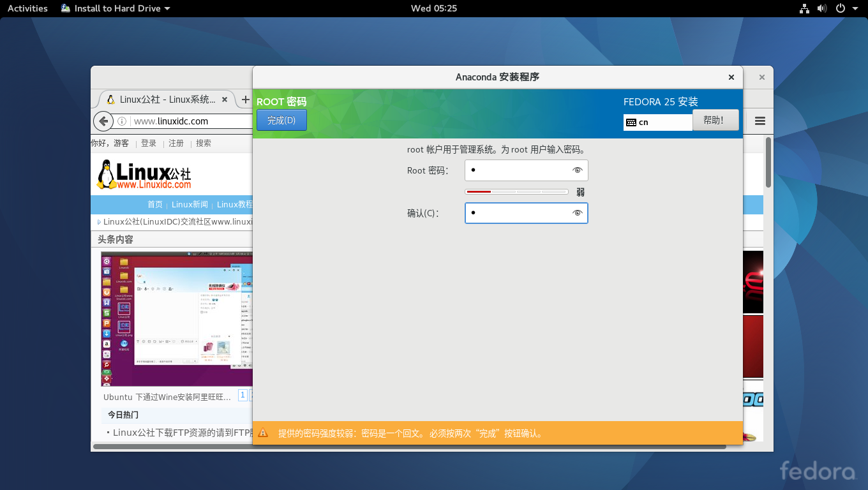Click the 登录 link on the web page
The height and width of the screenshot is (490, 868).
click(x=149, y=143)
